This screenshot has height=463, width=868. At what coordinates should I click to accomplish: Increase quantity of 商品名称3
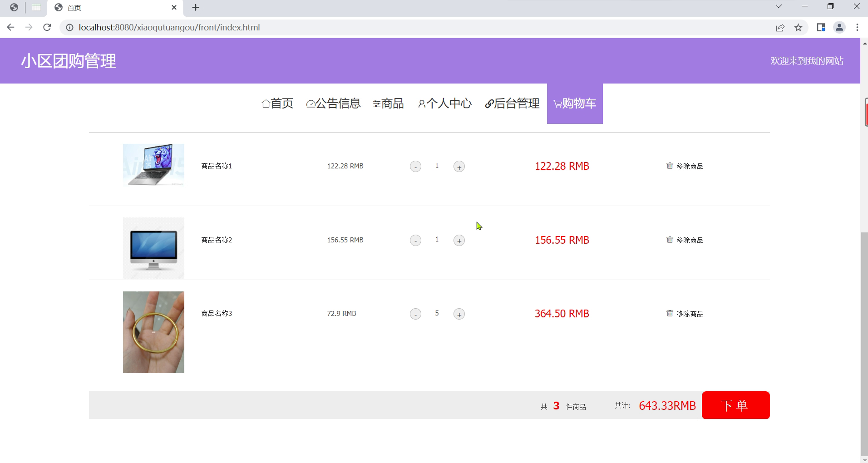[x=459, y=314]
